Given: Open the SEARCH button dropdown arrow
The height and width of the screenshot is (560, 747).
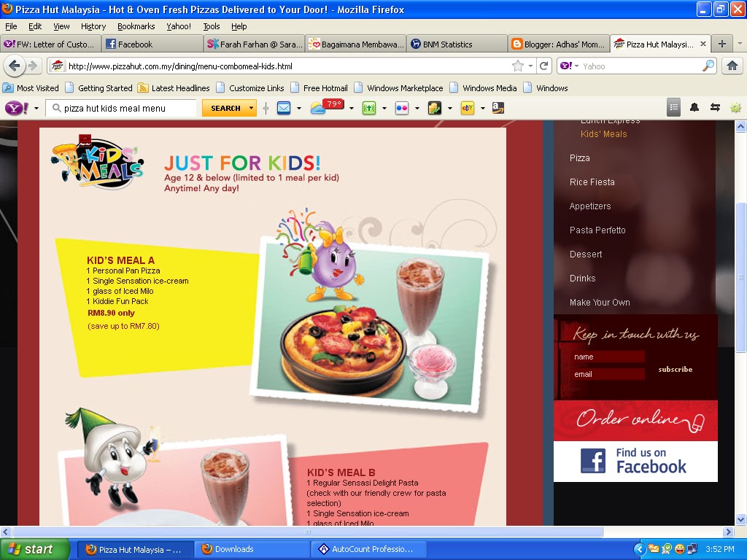Looking at the screenshot, I should pyautogui.click(x=251, y=108).
